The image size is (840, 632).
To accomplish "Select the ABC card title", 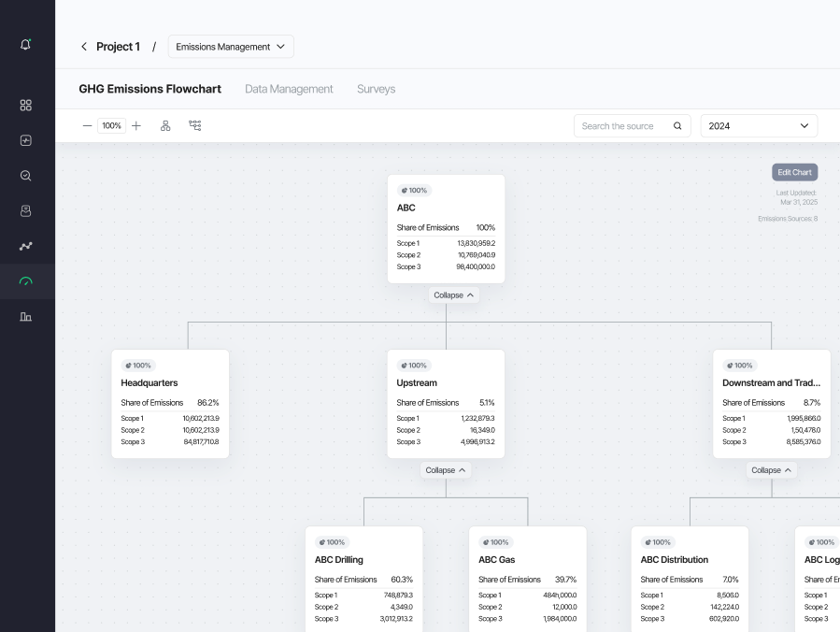I will pos(406,208).
